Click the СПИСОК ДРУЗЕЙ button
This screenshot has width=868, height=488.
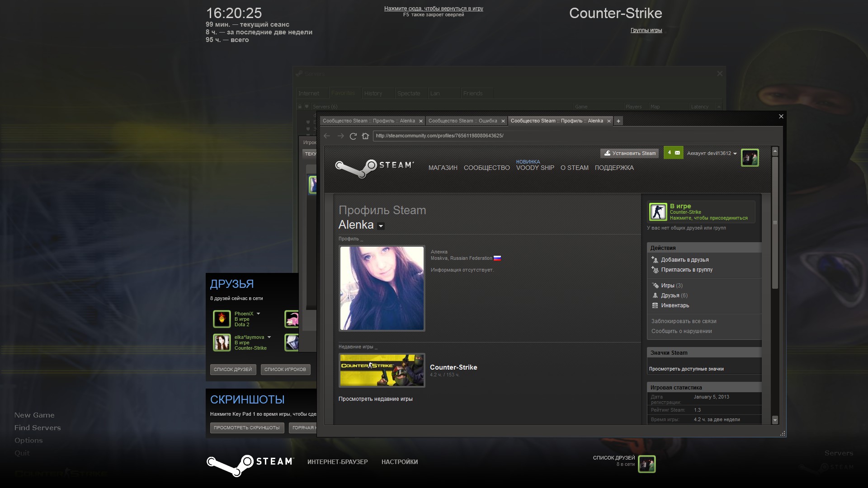(x=233, y=370)
